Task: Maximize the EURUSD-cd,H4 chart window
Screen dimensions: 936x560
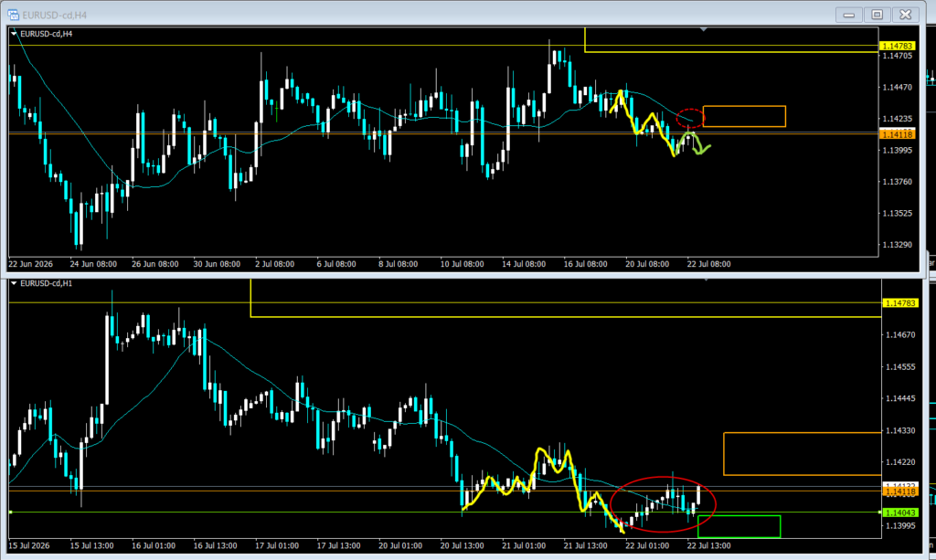Action: coord(877,15)
